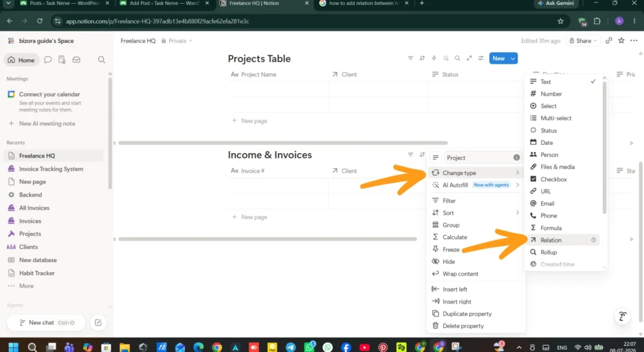The image size is (644, 352).
Task: Click property info icon beside Project
Action: coord(516,157)
